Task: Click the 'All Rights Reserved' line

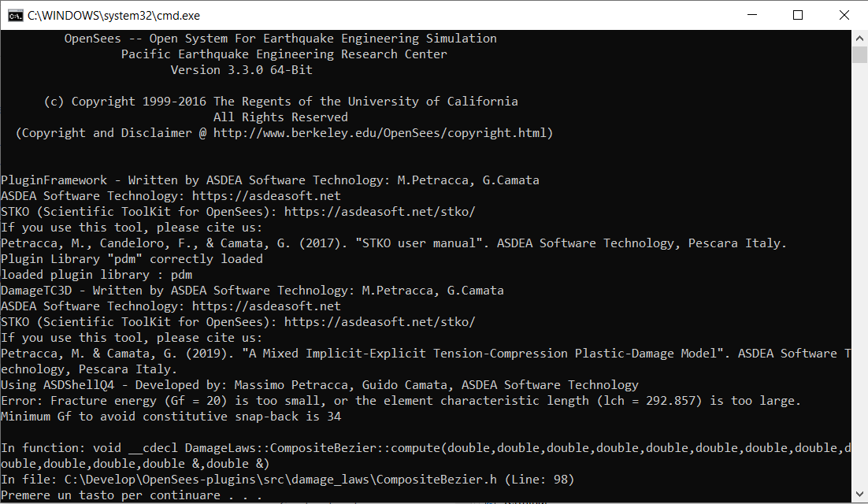Action: point(280,117)
